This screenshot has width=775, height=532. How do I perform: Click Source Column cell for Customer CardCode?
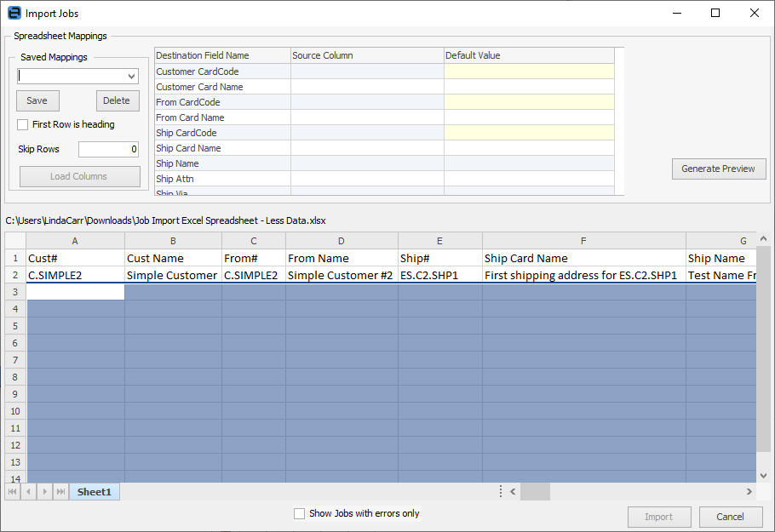click(367, 72)
